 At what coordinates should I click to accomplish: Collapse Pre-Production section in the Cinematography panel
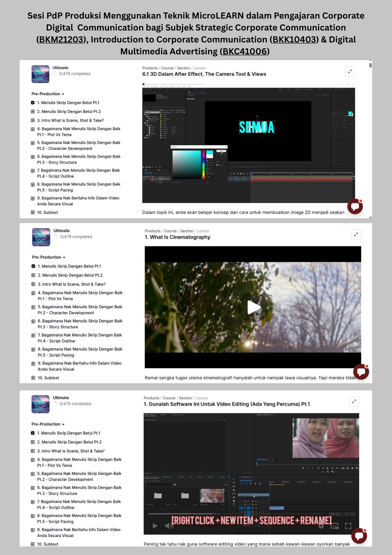pyautogui.click(x=49, y=257)
